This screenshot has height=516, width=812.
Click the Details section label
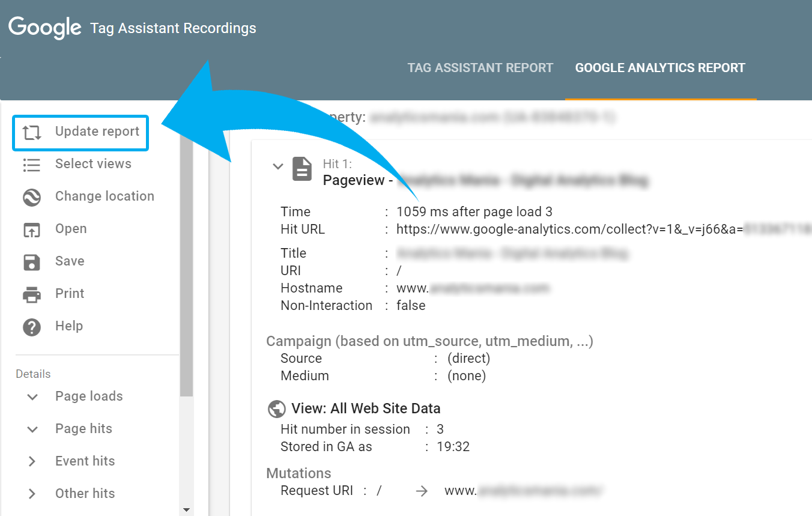[x=33, y=374]
